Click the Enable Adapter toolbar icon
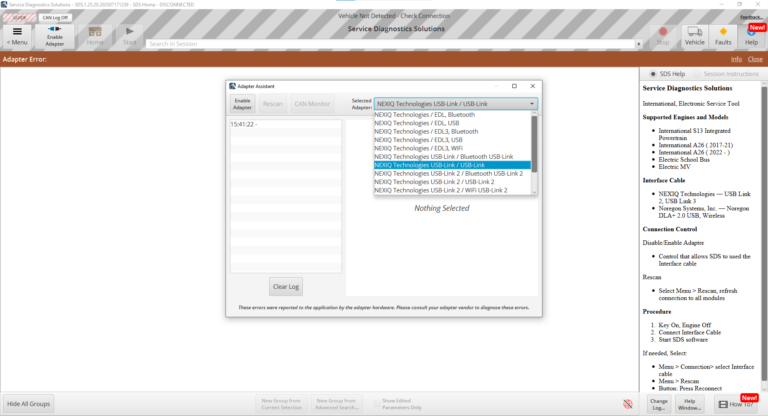This screenshot has width=768, height=416. coord(54,36)
